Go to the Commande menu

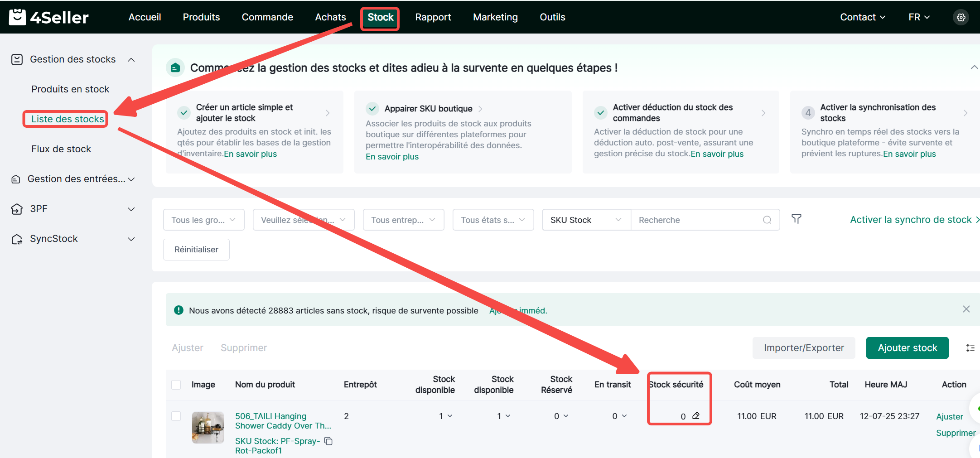click(267, 17)
